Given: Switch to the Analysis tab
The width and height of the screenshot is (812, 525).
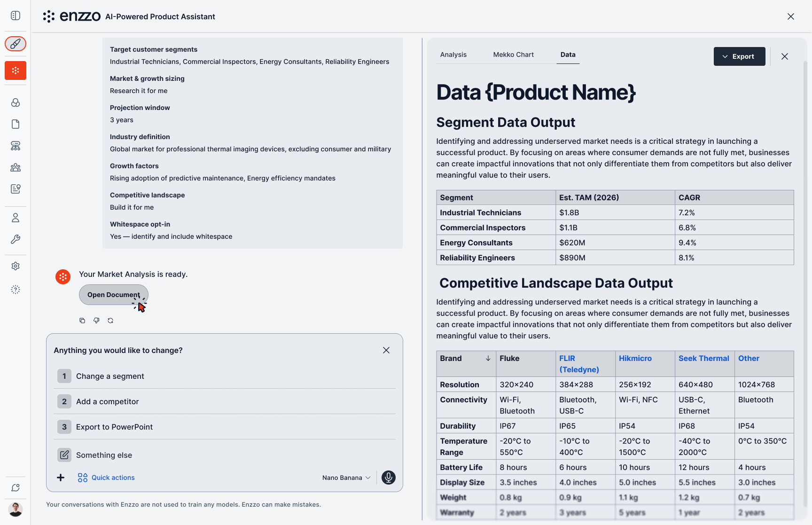Looking at the screenshot, I should 453,55.
